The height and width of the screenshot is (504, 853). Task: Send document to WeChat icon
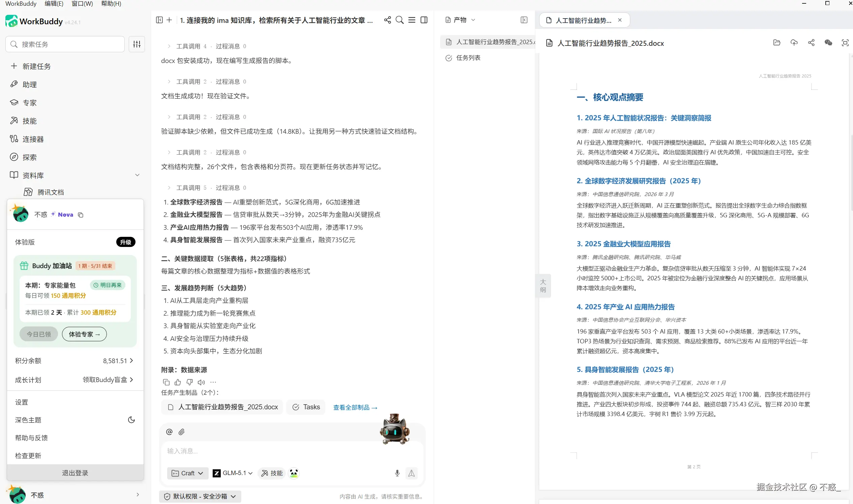click(828, 43)
